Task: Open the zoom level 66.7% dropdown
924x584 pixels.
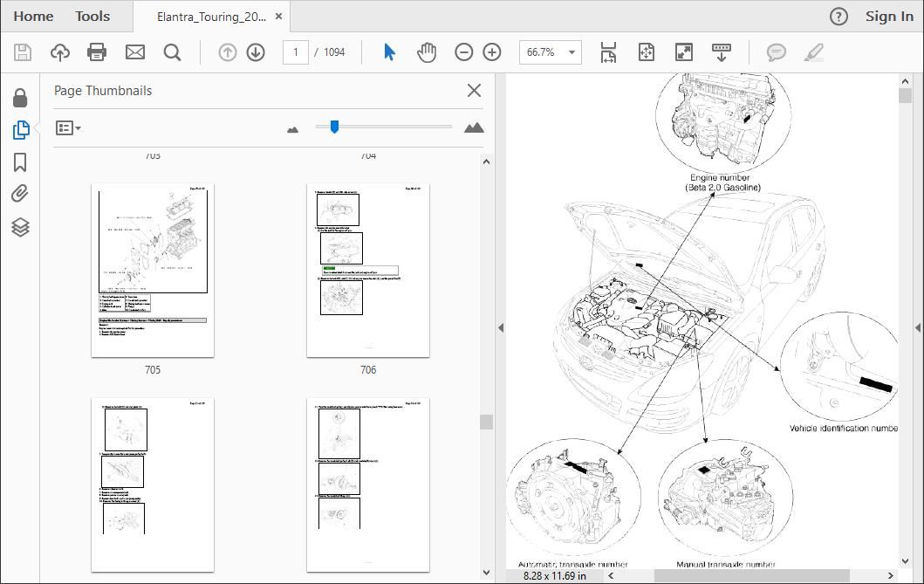Action: [x=550, y=52]
